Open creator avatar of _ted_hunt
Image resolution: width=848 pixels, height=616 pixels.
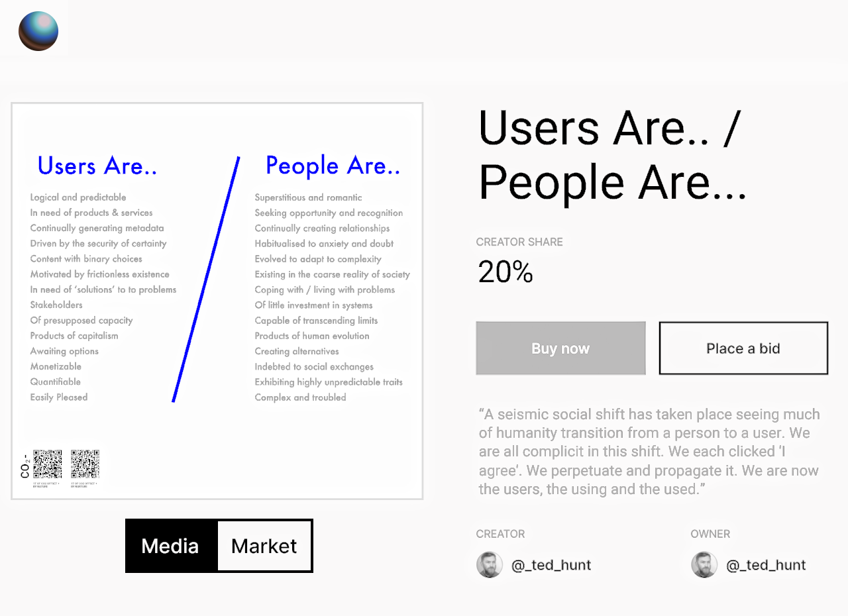490,565
